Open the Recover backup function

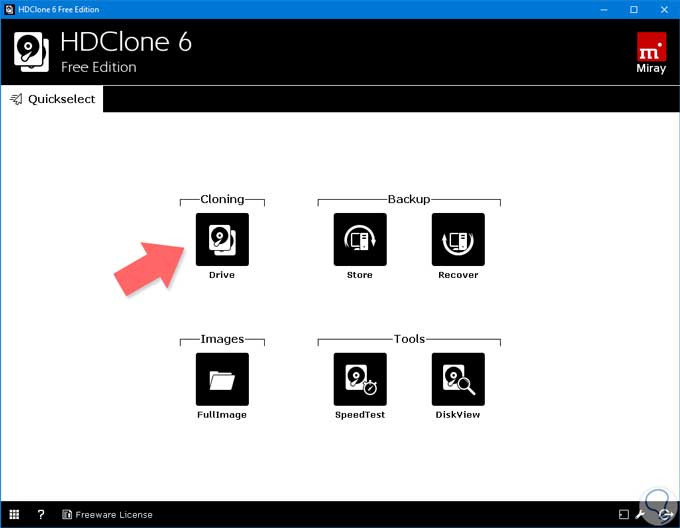click(x=458, y=239)
